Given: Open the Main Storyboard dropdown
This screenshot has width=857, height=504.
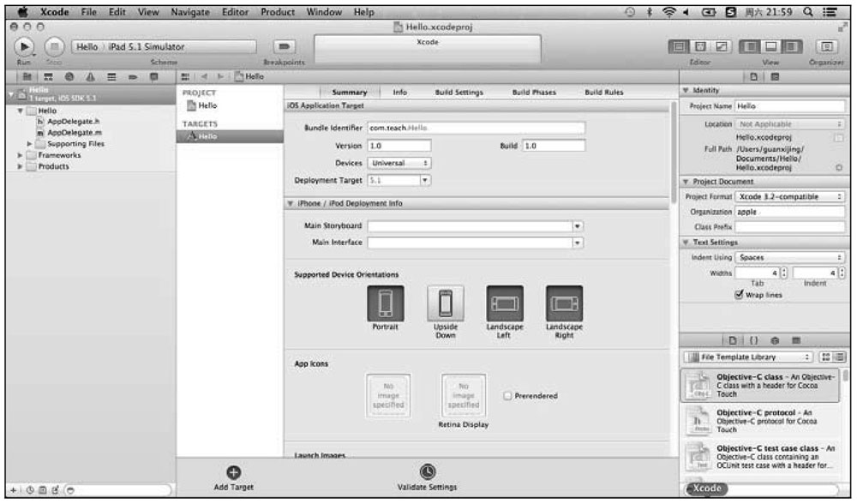Looking at the screenshot, I should point(577,225).
